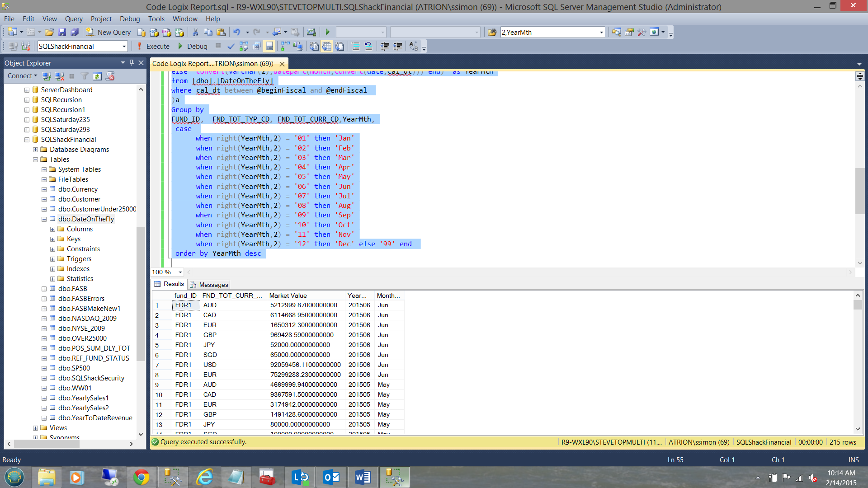Collapse the dbo.DateOnTheFly table node
This screenshot has height=488, width=868.
[x=44, y=219]
